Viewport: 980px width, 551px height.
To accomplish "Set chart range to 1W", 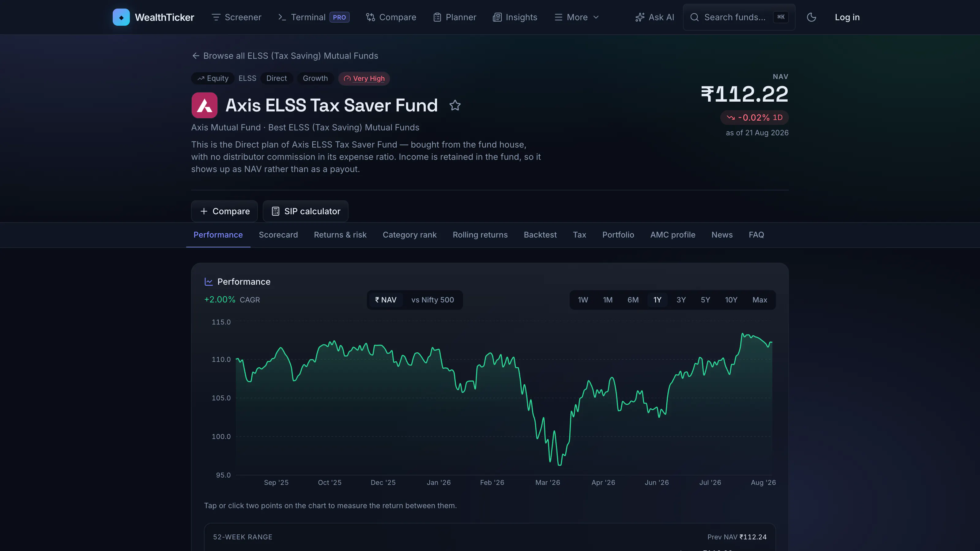I will point(583,300).
